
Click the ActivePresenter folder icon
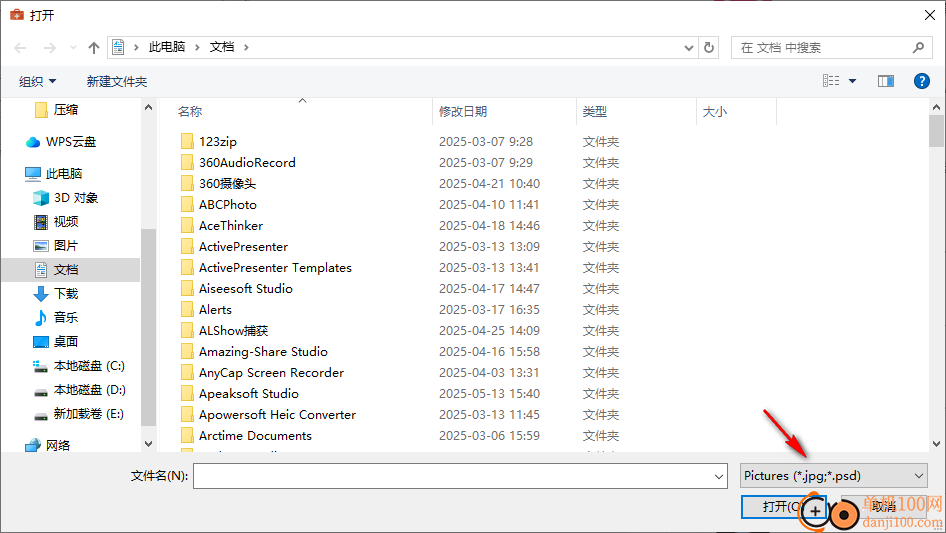[187, 247]
